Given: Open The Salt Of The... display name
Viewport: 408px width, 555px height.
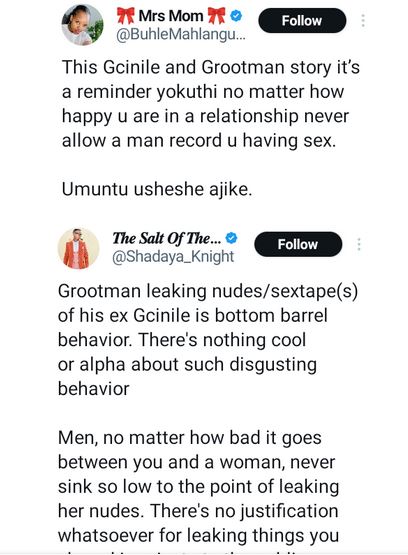Looking at the screenshot, I should [x=167, y=238].
